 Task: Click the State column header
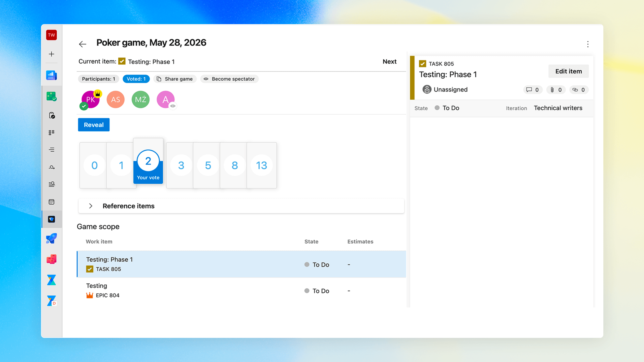pyautogui.click(x=311, y=242)
